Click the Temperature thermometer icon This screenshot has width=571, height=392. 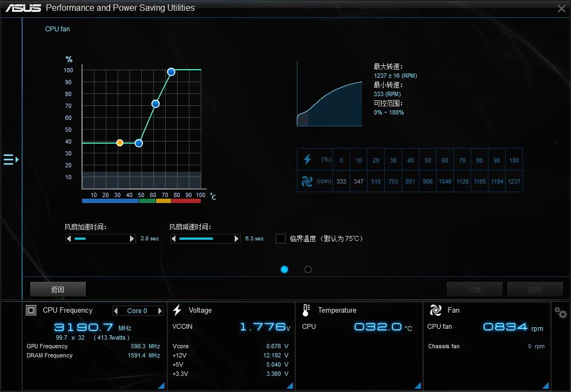(x=306, y=310)
